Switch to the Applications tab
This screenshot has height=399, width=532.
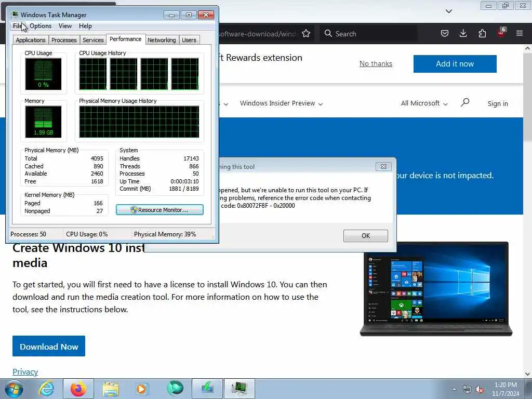pos(31,40)
